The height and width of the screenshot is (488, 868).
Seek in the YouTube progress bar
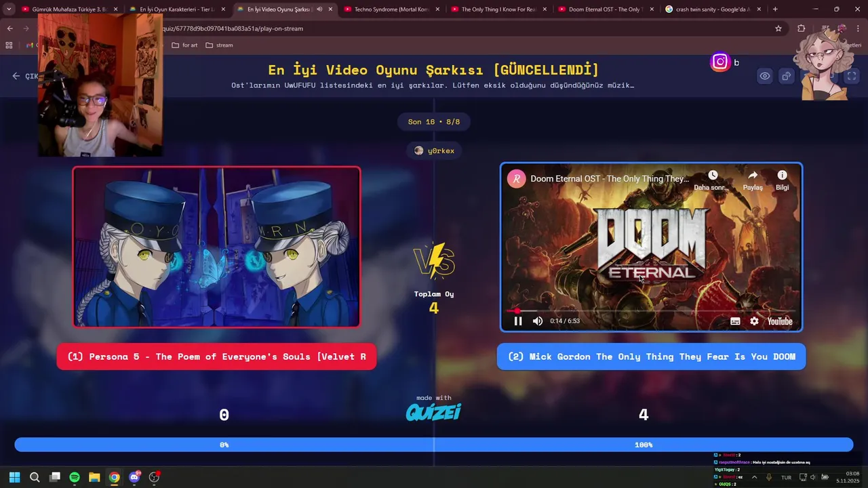651,311
